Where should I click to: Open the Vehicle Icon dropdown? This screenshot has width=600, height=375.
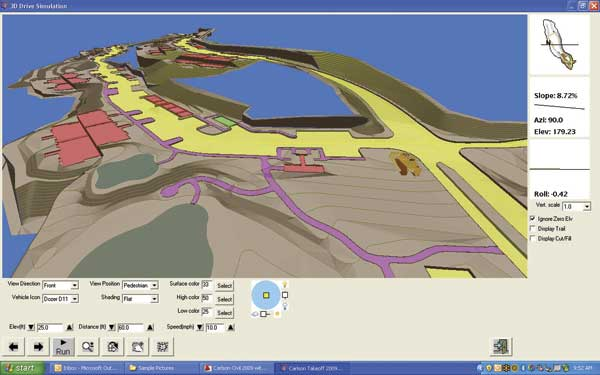60,298
